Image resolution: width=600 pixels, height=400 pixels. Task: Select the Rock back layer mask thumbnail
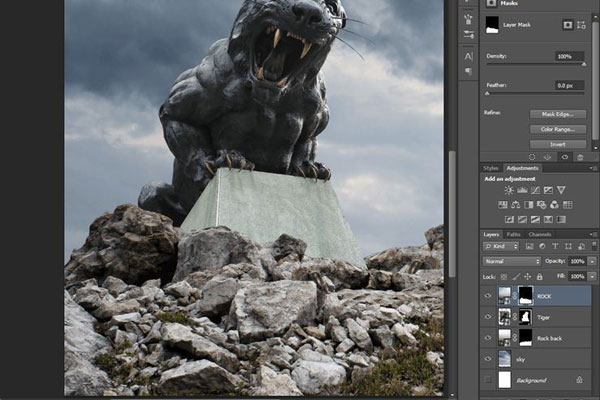point(525,338)
